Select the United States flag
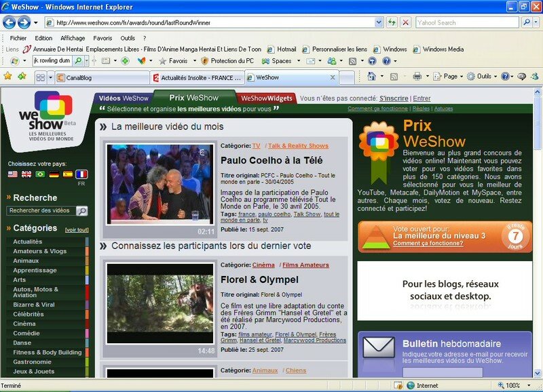The height and width of the screenshot is (392, 543). tap(12, 174)
